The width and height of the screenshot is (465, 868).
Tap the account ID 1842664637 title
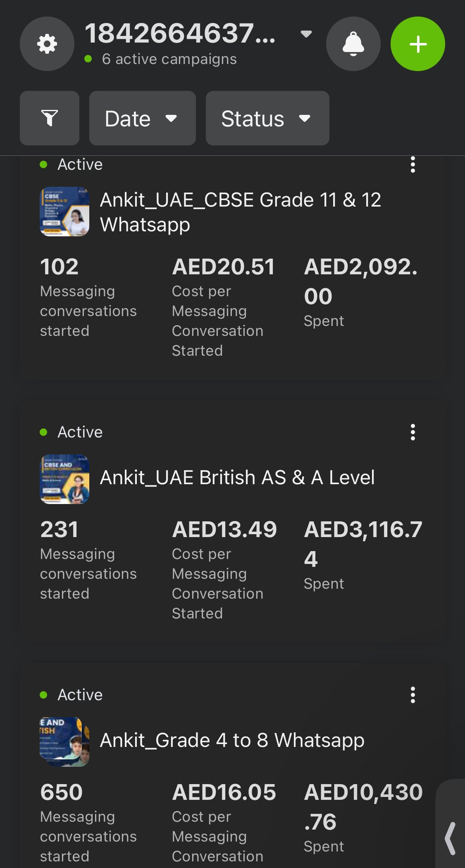click(180, 34)
